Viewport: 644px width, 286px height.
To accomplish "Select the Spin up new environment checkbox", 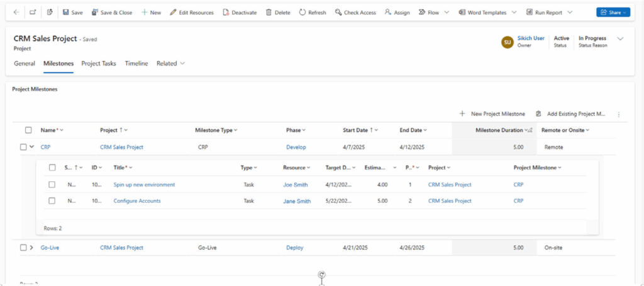I will click(52, 185).
